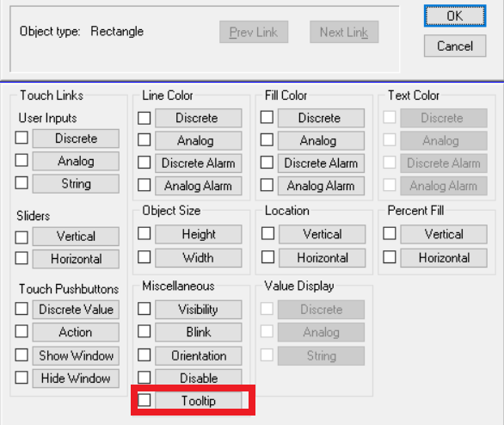Check the Visibility checkbox
Viewport: 504px width, 425px height.
144,309
